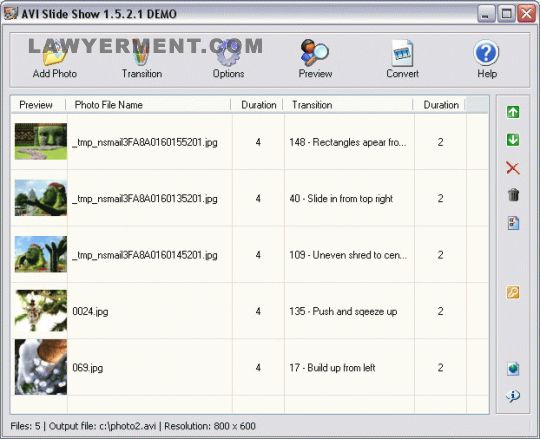Click transition '109 - Uneven shred to cen...'
Screen dimensions: 540x439
348,255
